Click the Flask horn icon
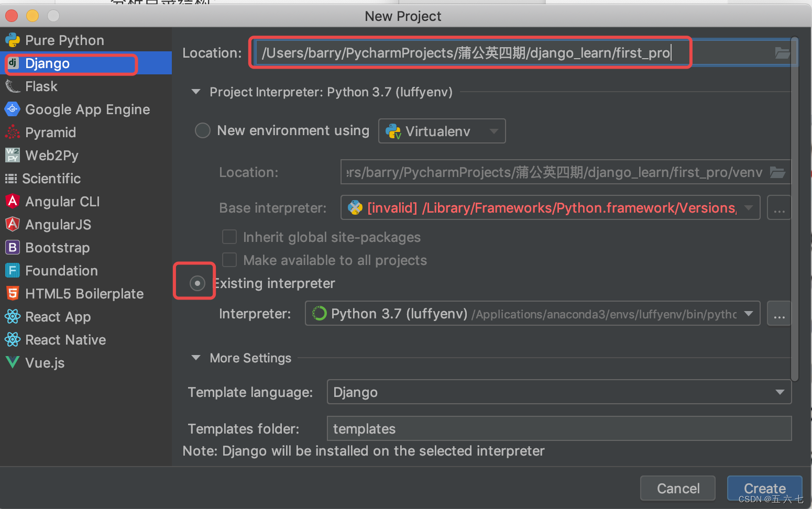 pyautogui.click(x=13, y=86)
